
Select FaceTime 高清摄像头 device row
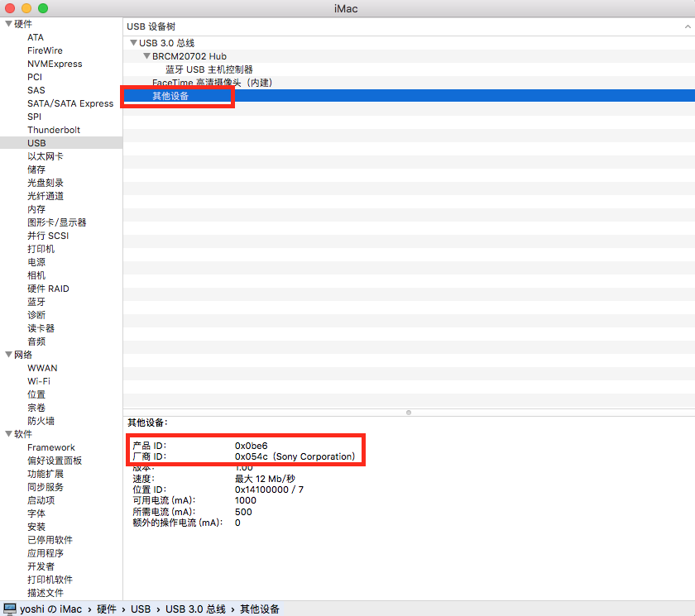click(x=212, y=83)
